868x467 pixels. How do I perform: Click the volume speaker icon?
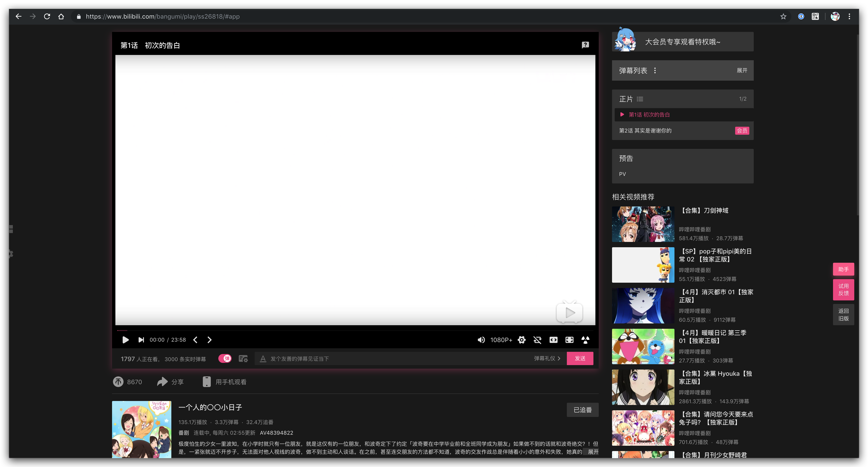click(x=481, y=340)
